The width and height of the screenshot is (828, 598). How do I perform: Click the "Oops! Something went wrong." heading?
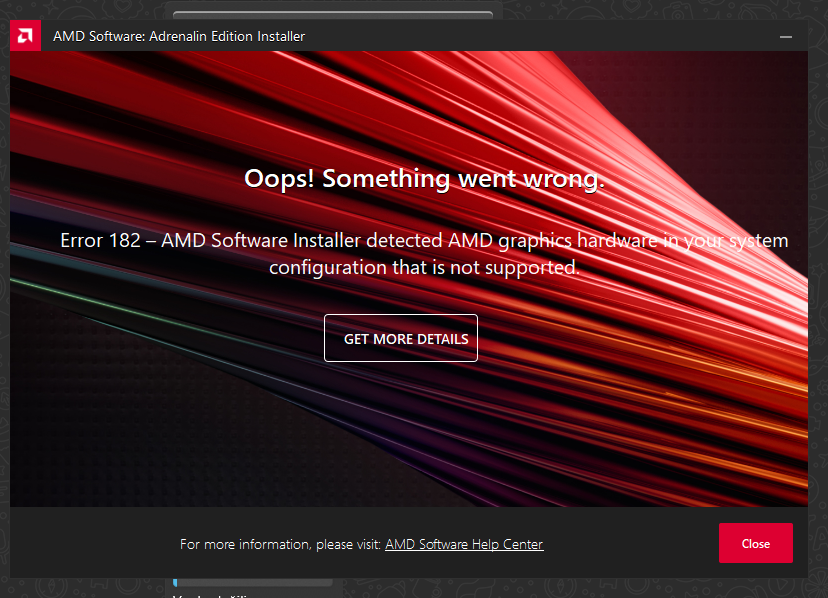[x=424, y=179]
